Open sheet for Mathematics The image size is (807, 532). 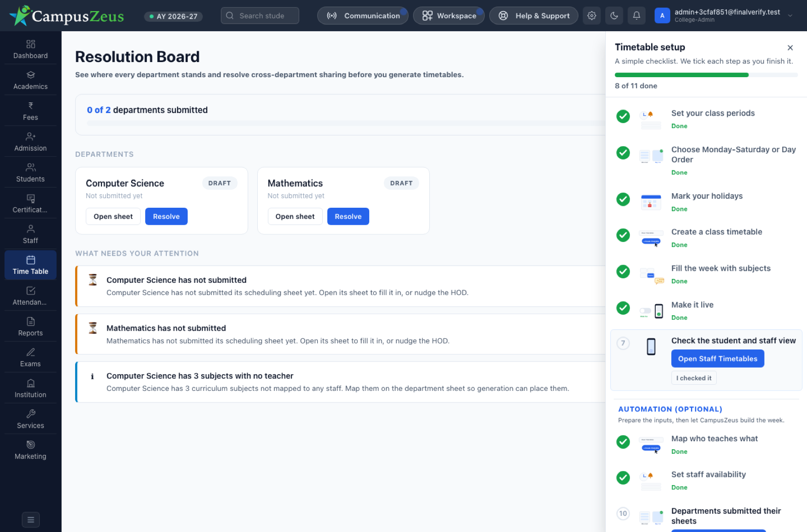[295, 216]
